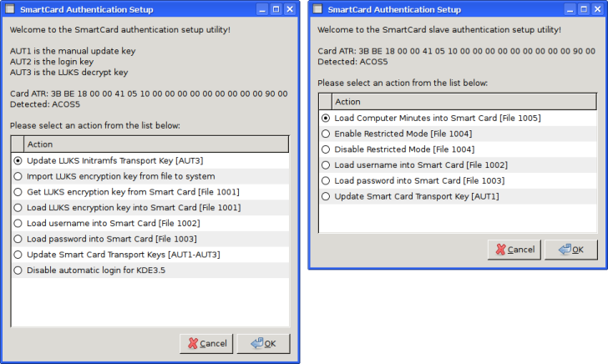Click empty checkbox column header in left list
Viewport: 608px width, 364px height.
point(18,144)
